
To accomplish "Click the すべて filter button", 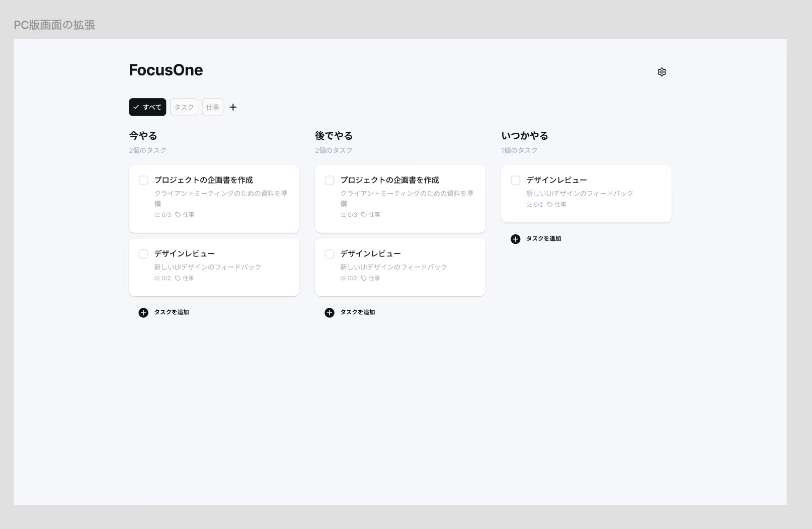I will (x=147, y=107).
